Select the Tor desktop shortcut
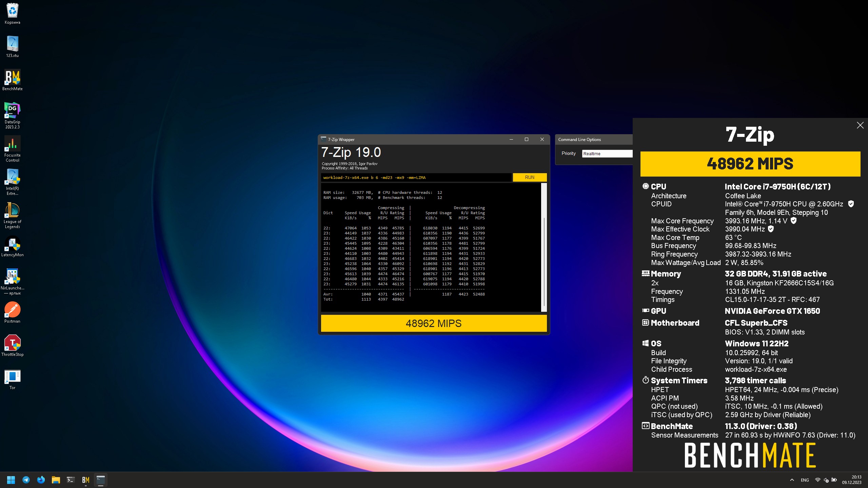The height and width of the screenshot is (488, 868). click(x=13, y=379)
